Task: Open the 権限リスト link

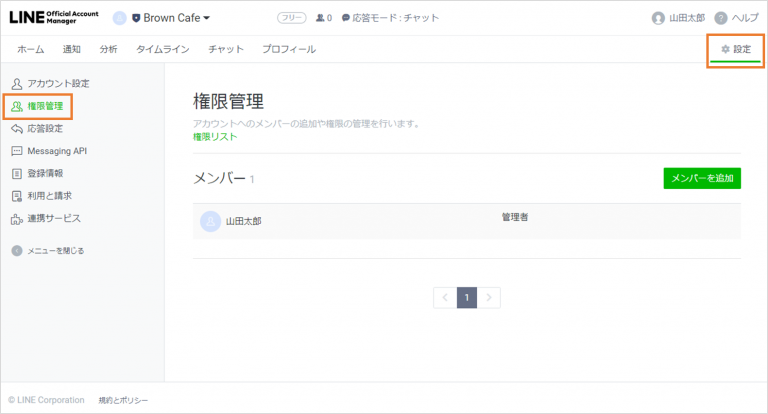Action: click(x=215, y=136)
